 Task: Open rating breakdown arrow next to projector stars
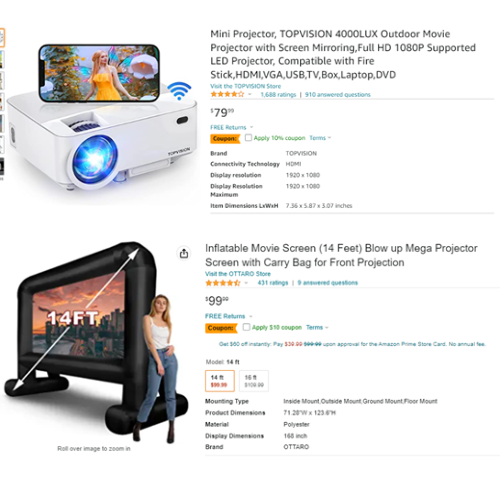(250, 94)
